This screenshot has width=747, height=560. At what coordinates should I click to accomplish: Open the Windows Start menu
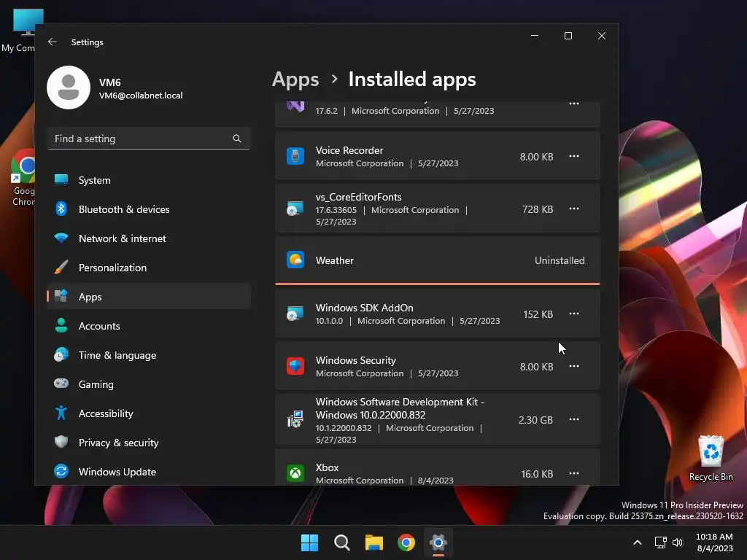(x=309, y=542)
